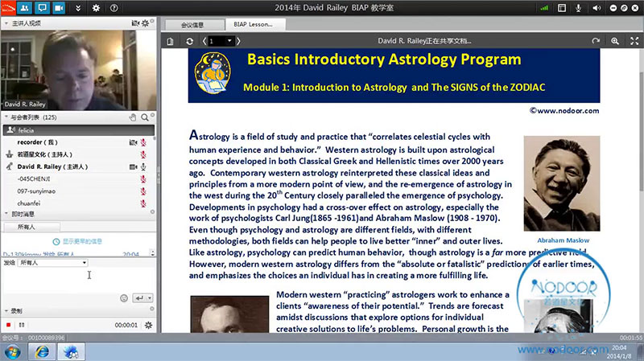The height and width of the screenshot is (361, 644).
Task: Click the www.nodoor.com copyright text
Action: 564,110
